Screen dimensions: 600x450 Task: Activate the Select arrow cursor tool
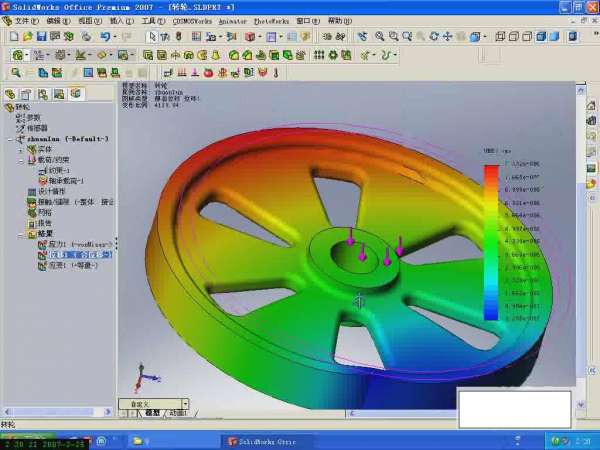click(x=152, y=37)
